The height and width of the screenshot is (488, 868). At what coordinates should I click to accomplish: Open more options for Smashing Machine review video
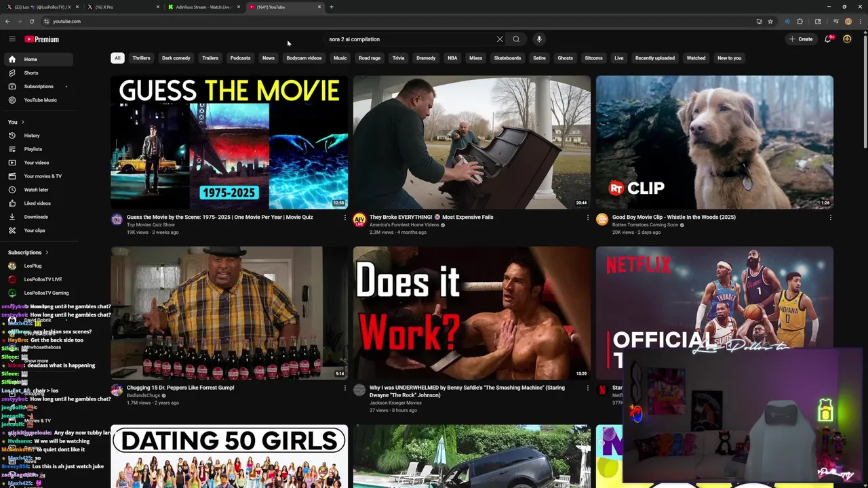tap(587, 388)
